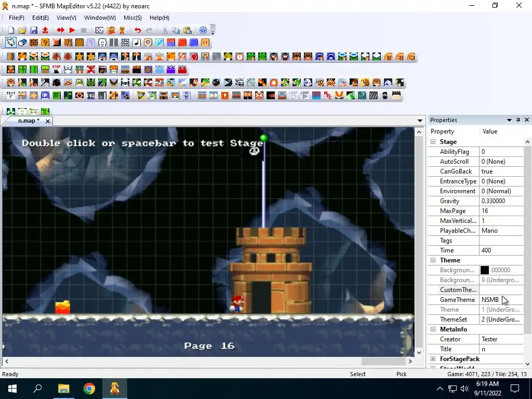Choose the question mark block tile

45,43
